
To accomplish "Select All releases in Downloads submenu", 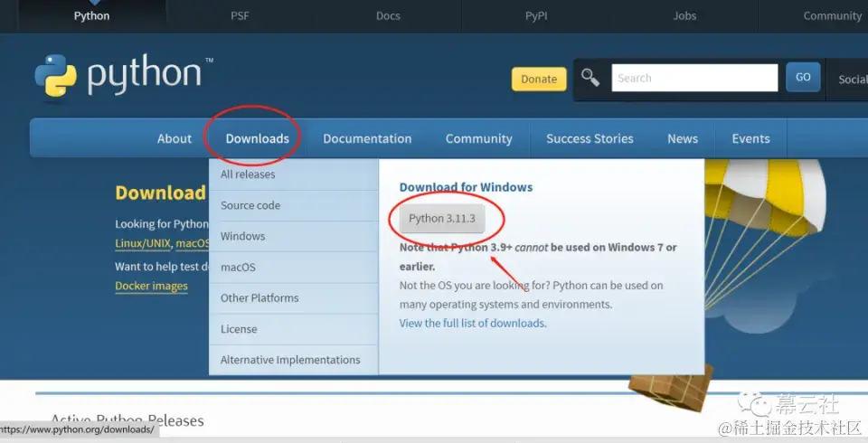I will tap(293, 174).
